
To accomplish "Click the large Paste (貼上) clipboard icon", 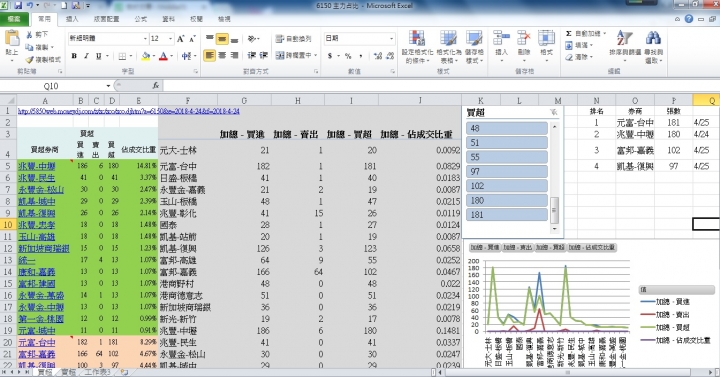I will [x=12, y=38].
